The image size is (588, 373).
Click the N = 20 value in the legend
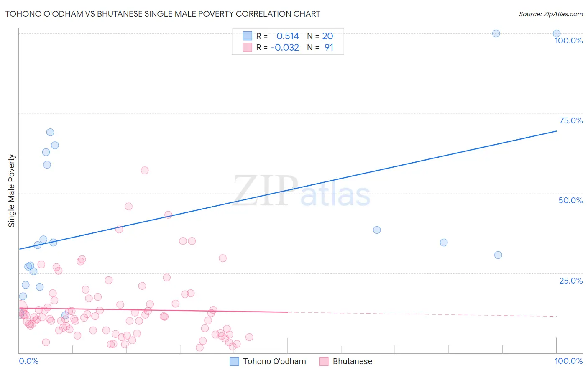point(320,36)
